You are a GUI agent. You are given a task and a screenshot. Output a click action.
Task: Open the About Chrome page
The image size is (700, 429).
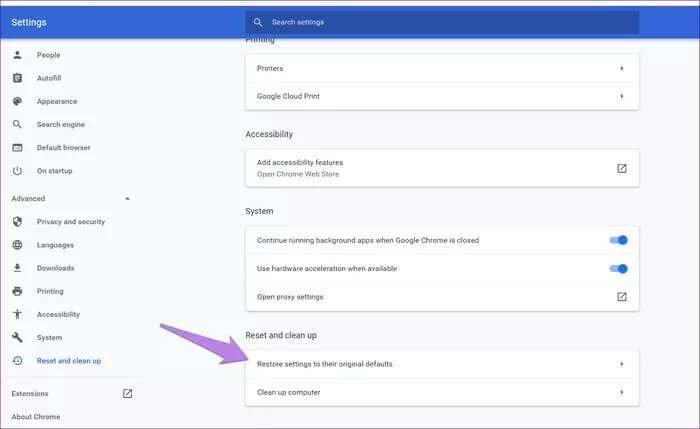click(x=36, y=417)
